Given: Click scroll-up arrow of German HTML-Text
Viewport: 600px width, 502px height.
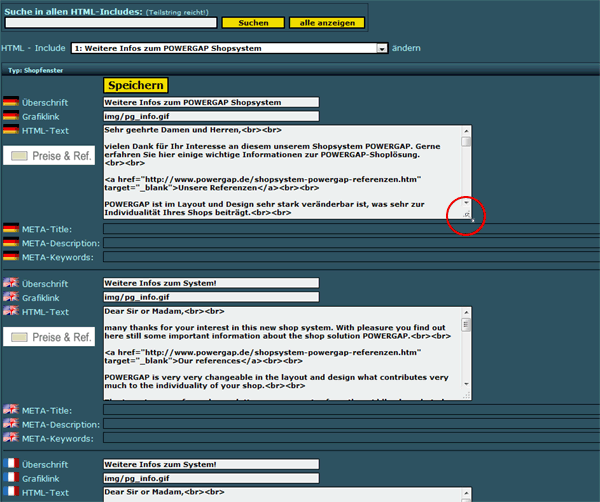Looking at the screenshot, I should pyautogui.click(x=466, y=131).
